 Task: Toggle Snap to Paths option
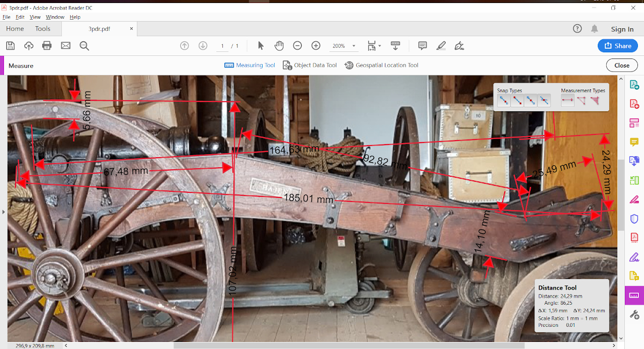504,101
